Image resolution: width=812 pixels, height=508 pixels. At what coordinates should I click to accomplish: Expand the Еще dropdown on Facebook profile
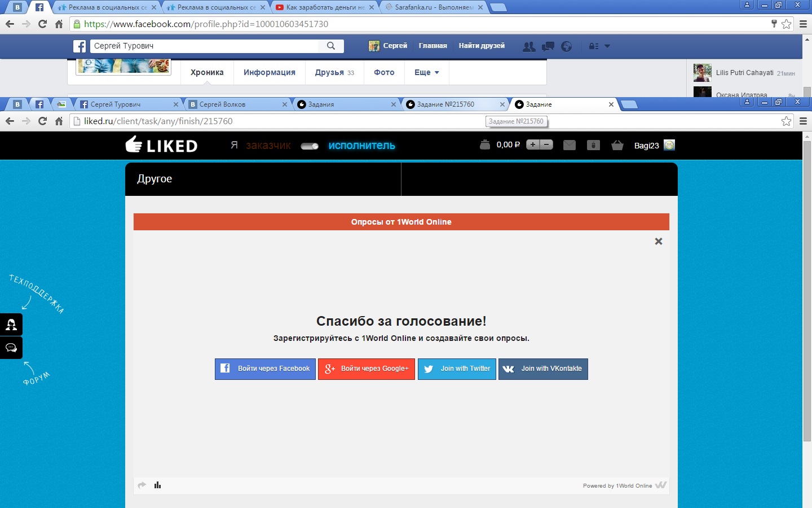click(x=427, y=72)
